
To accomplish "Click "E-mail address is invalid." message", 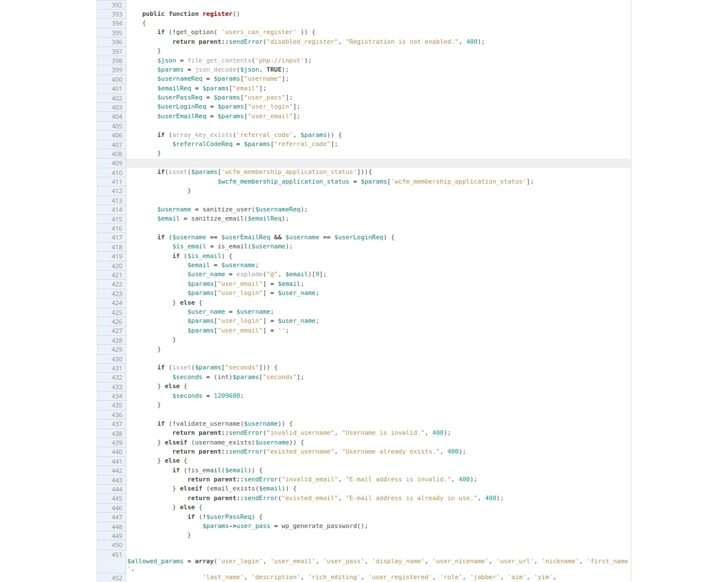I will pos(399,479).
